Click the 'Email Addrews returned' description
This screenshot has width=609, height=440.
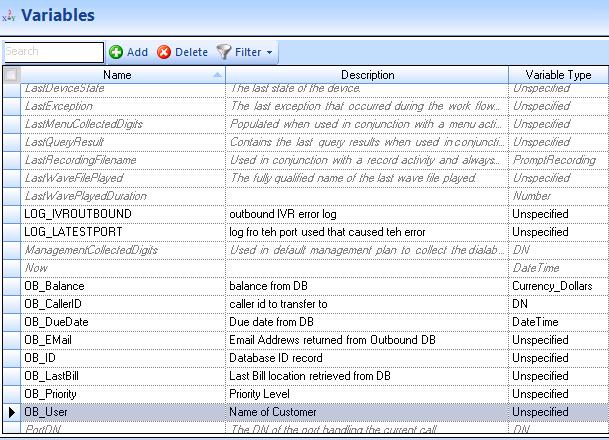click(332, 340)
